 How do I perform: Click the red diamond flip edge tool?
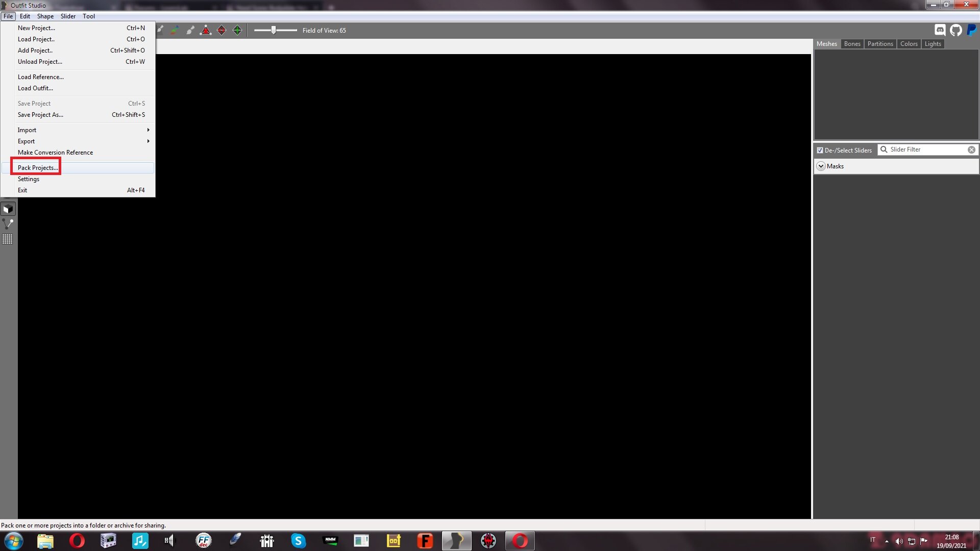222,31
